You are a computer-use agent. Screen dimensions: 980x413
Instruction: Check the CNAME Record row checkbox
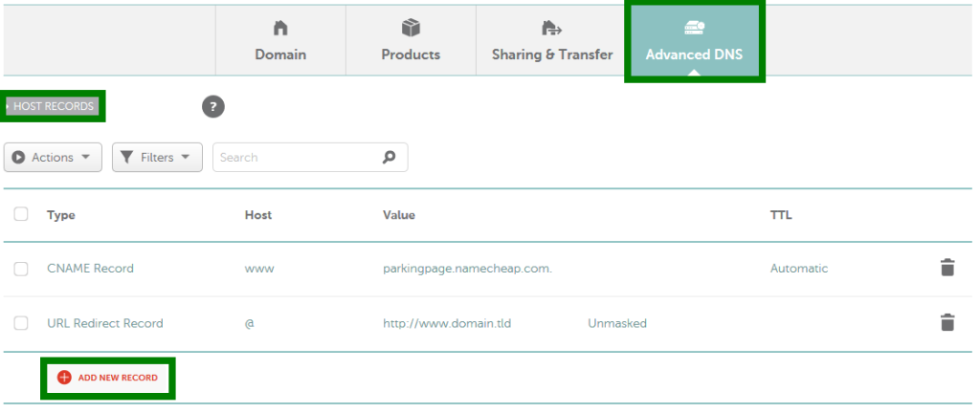pos(21,269)
